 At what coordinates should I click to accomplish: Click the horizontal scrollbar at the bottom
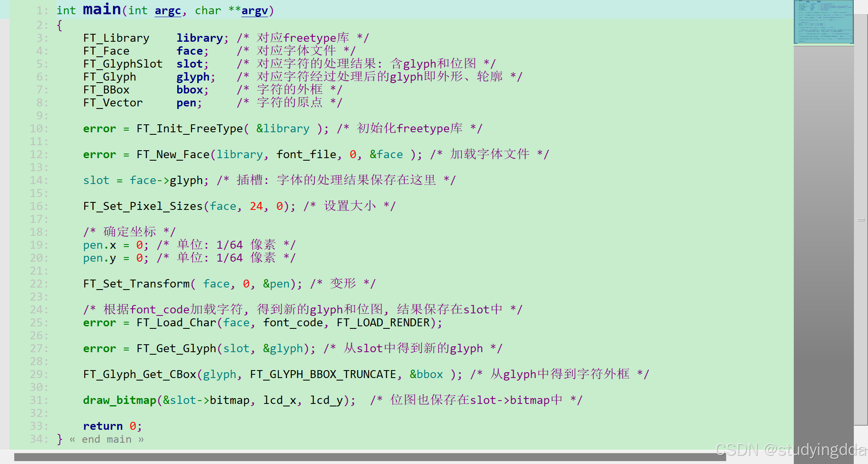point(369,457)
